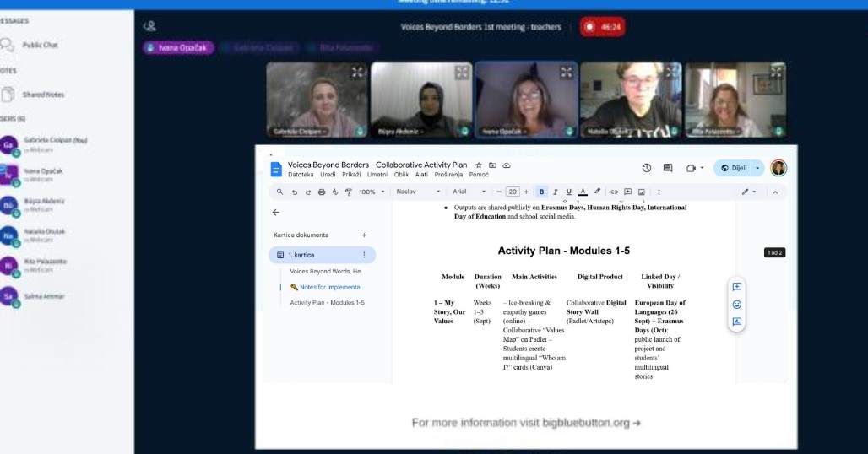Redo action in Docs toolbar
This screenshot has width=868, height=454.
pyautogui.click(x=308, y=192)
